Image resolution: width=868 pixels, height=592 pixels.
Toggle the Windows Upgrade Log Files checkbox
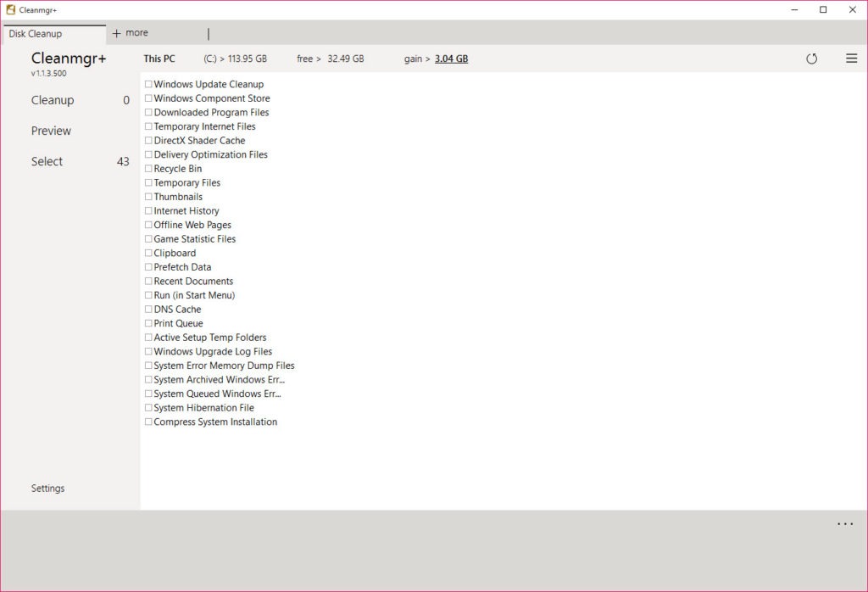pos(148,351)
